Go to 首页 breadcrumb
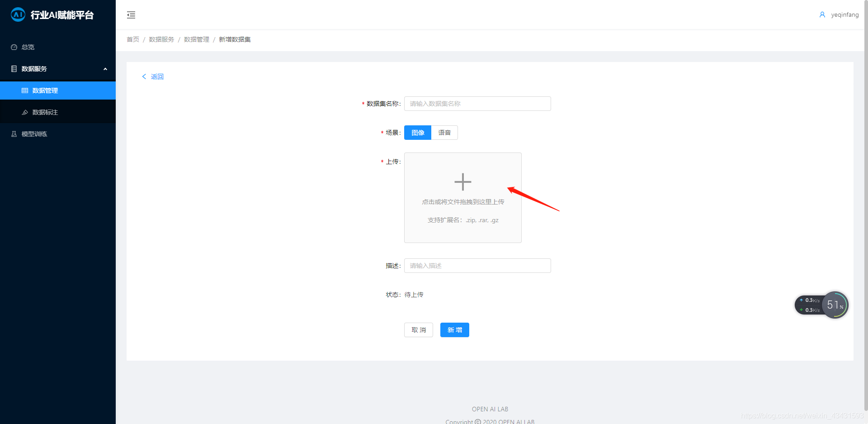 [x=133, y=39]
